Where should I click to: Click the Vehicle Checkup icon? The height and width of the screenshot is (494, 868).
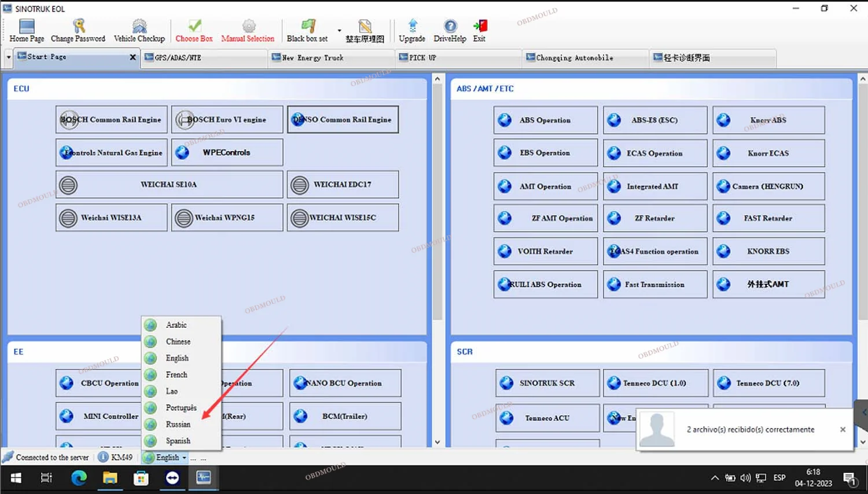(x=139, y=27)
